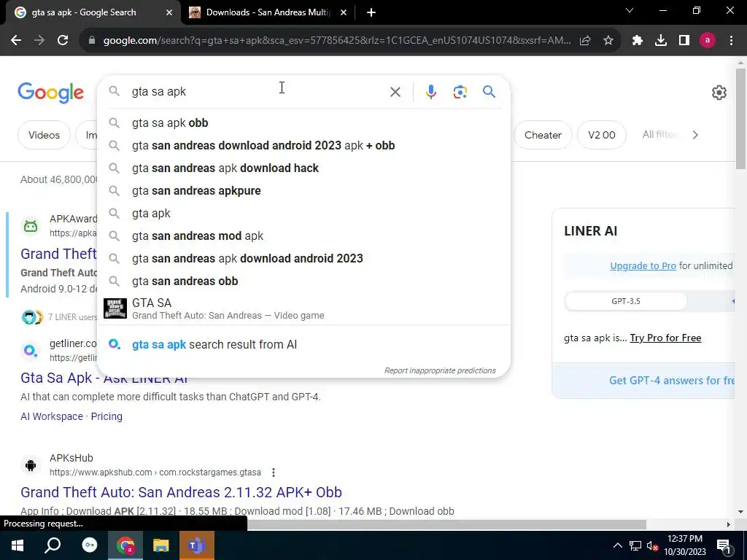Select the GPT-3.5 model toggle

(625, 301)
